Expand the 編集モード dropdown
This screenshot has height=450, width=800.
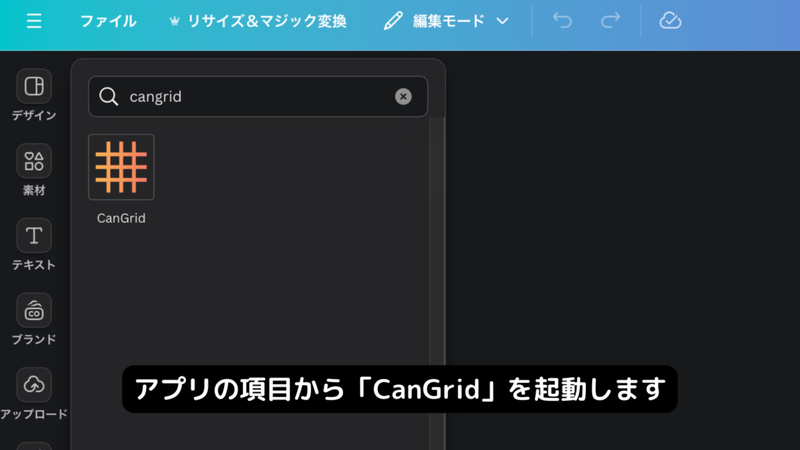pos(446,21)
